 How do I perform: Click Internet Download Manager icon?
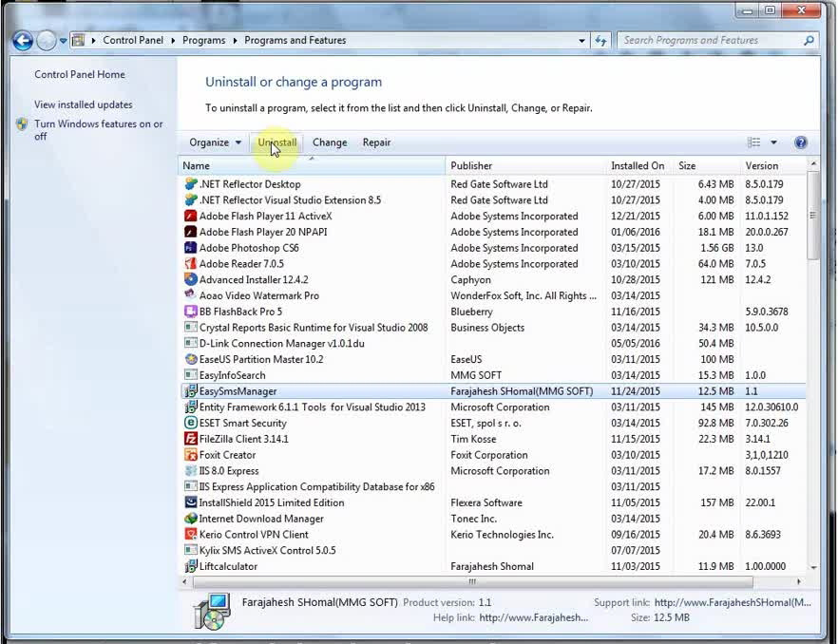point(190,519)
